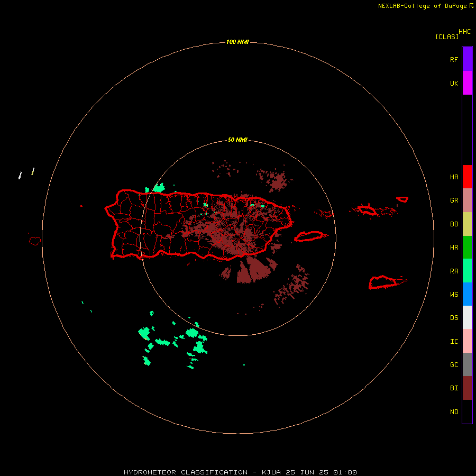Click the 'BD' legend label
476x476 pixels.
[454, 224]
